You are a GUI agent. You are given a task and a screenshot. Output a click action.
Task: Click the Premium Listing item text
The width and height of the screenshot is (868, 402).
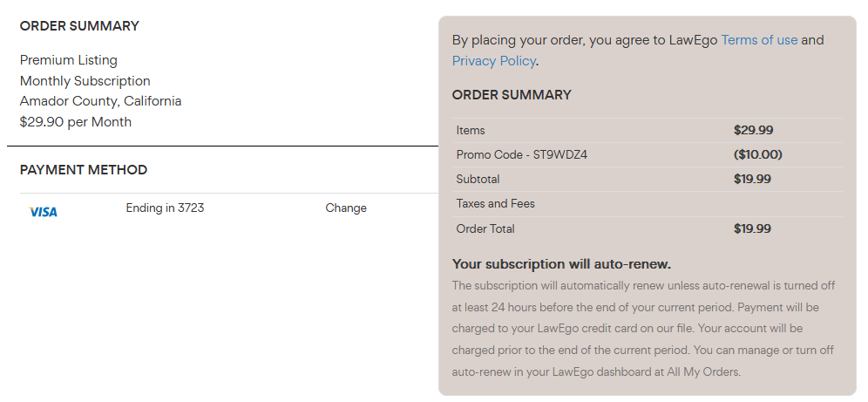69,60
